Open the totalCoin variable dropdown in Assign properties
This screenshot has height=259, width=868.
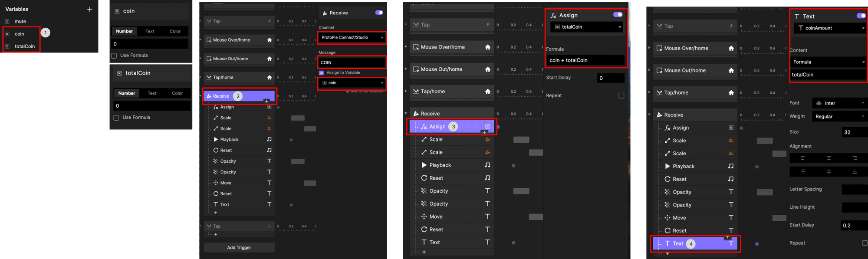click(587, 27)
